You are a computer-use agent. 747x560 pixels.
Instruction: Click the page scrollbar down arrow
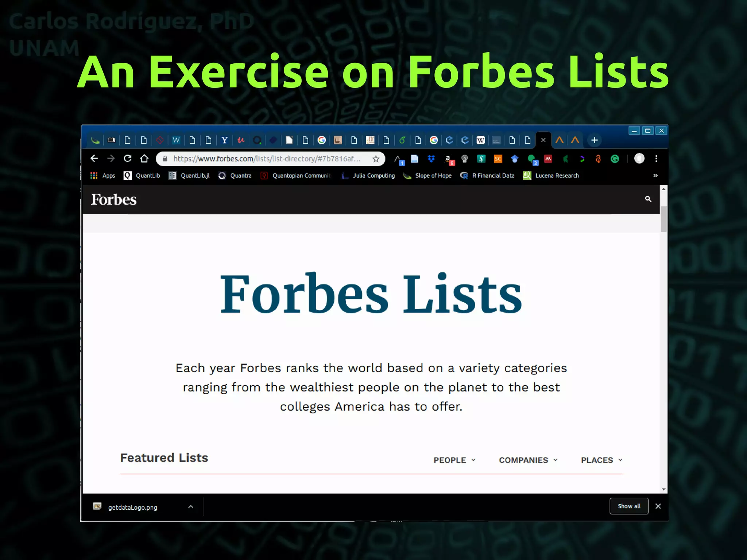(664, 489)
